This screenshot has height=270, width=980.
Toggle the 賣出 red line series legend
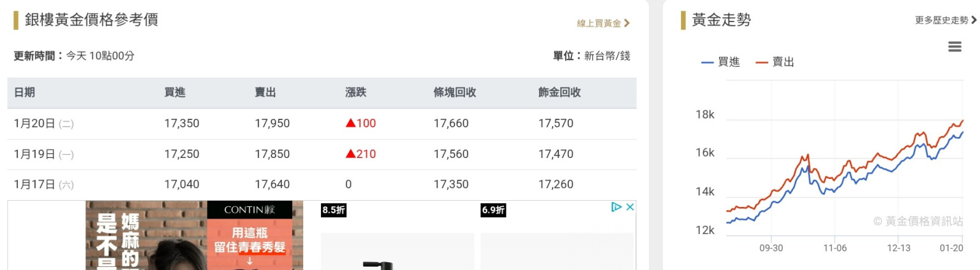click(775, 62)
